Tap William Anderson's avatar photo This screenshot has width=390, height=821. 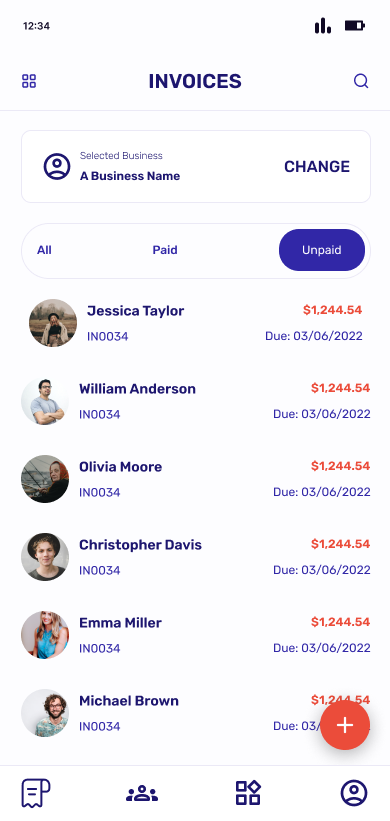[45, 401]
